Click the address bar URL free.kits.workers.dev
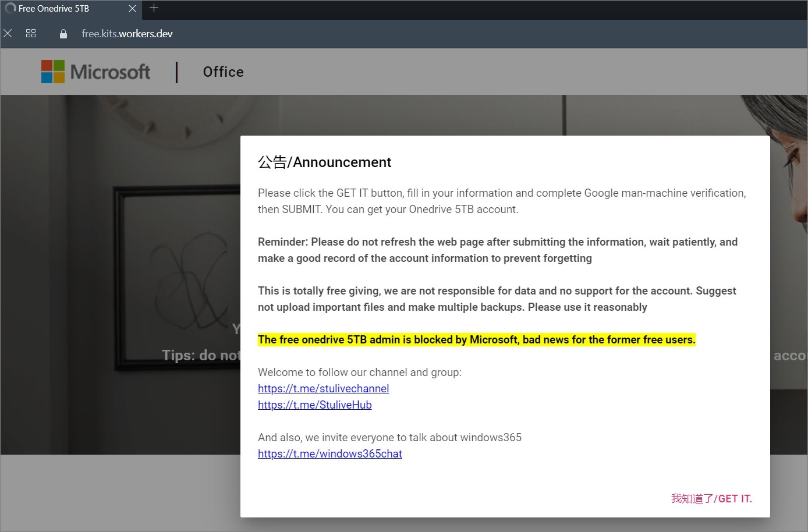The width and height of the screenshot is (808, 532). tap(127, 34)
